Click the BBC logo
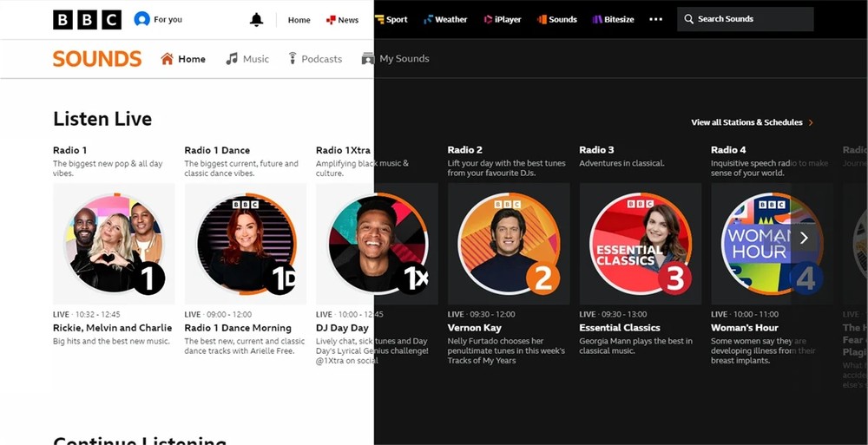868x445 pixels. pyautogui.click(x=86, y=19)
